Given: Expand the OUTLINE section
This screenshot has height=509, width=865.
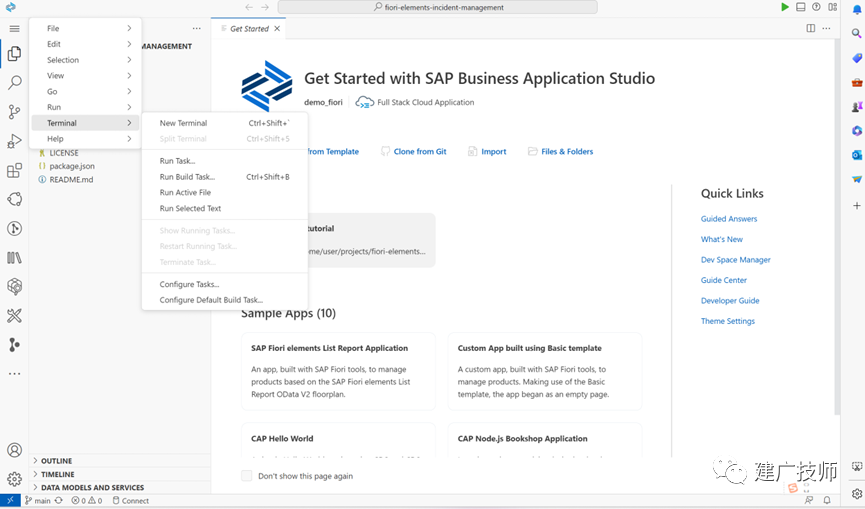Looking at the screenshot, I should click(x=120, y=460).
